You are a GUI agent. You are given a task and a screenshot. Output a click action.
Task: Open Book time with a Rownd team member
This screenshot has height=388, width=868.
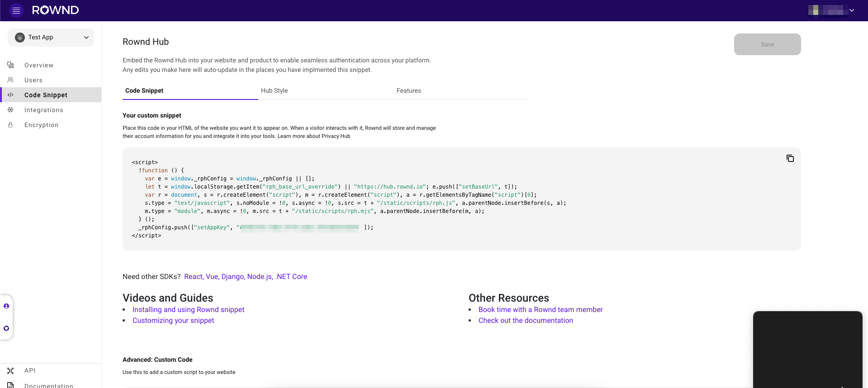point(541,310)
